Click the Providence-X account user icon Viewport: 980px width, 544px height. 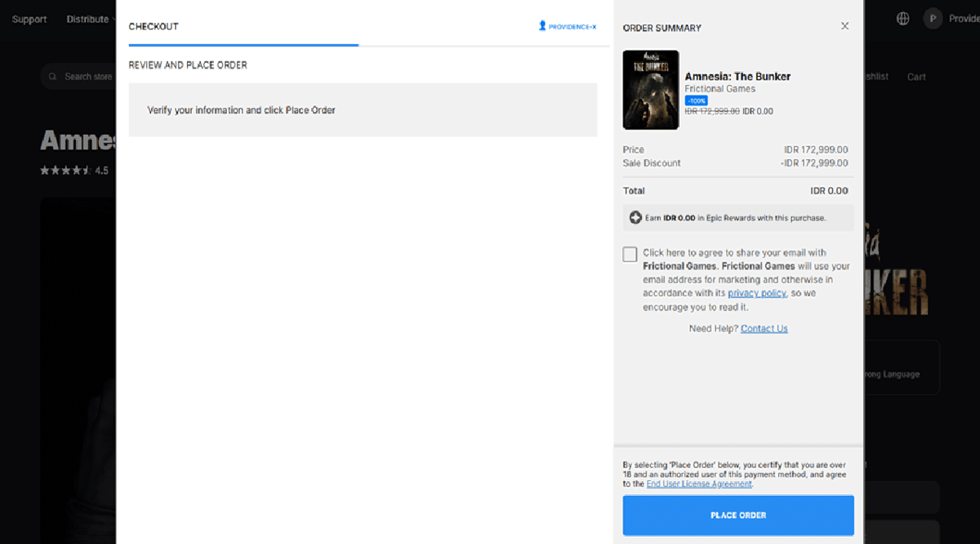click(x=542, y=26)
